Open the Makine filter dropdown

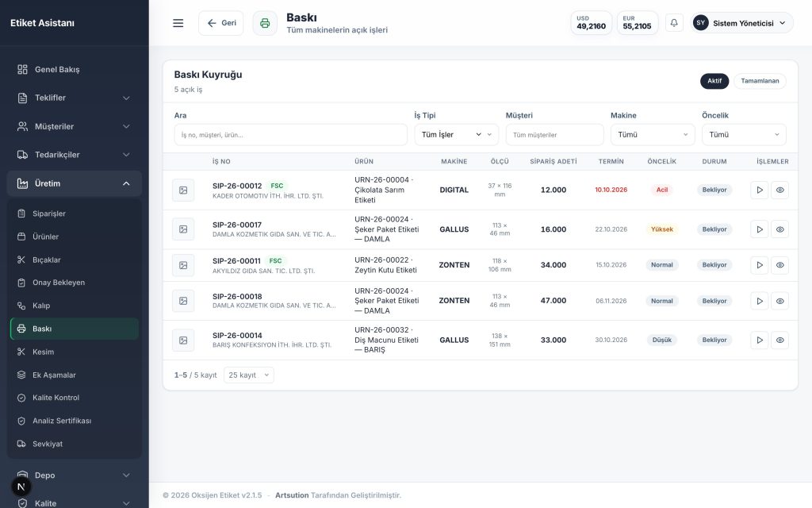pyautogui.click(x=653, y=135)
